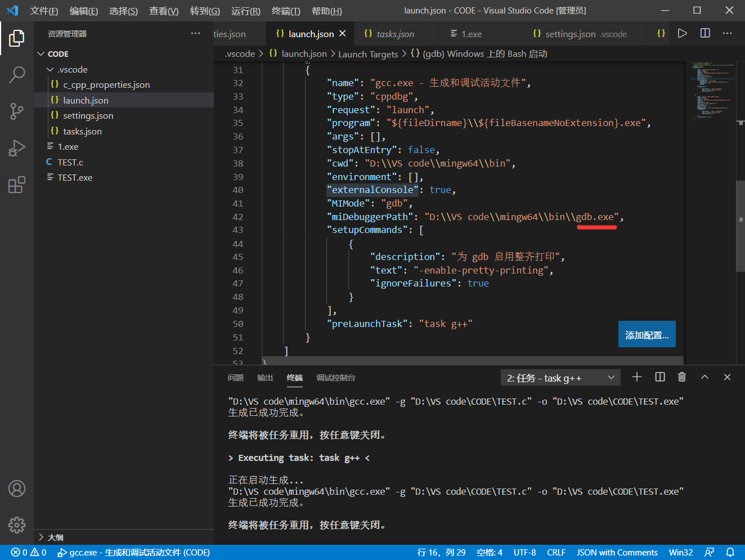The height and width of the screenshot is (560, 745).
Task: Click the Launch Targets breadcrumb
Action: click(x=368, y=54)
